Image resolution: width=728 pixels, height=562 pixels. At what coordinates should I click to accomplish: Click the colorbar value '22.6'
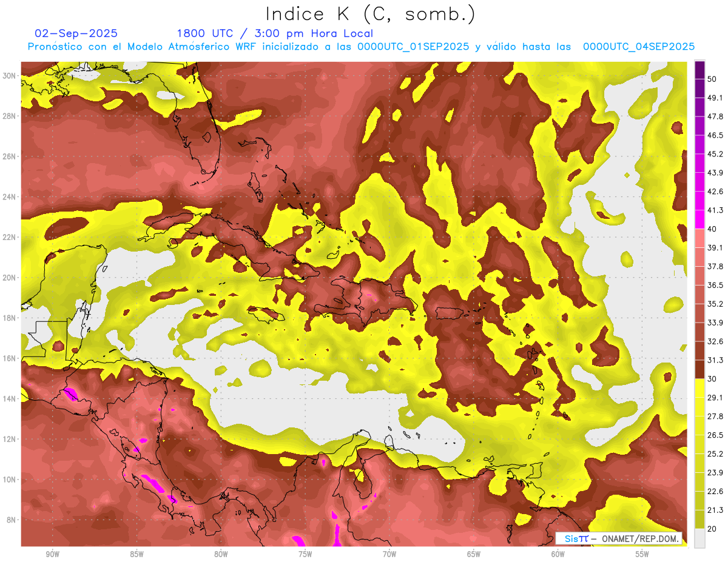click(715, 491)
